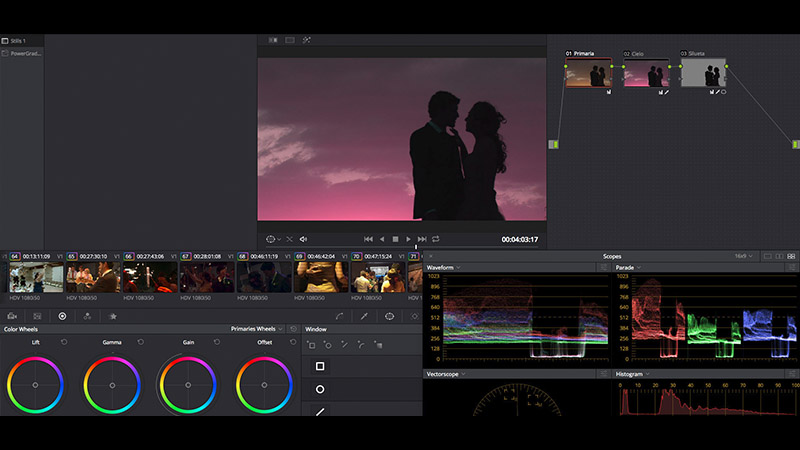Click the square window shape tool
This screenshot has width=800, height=450.
(320, 366)
